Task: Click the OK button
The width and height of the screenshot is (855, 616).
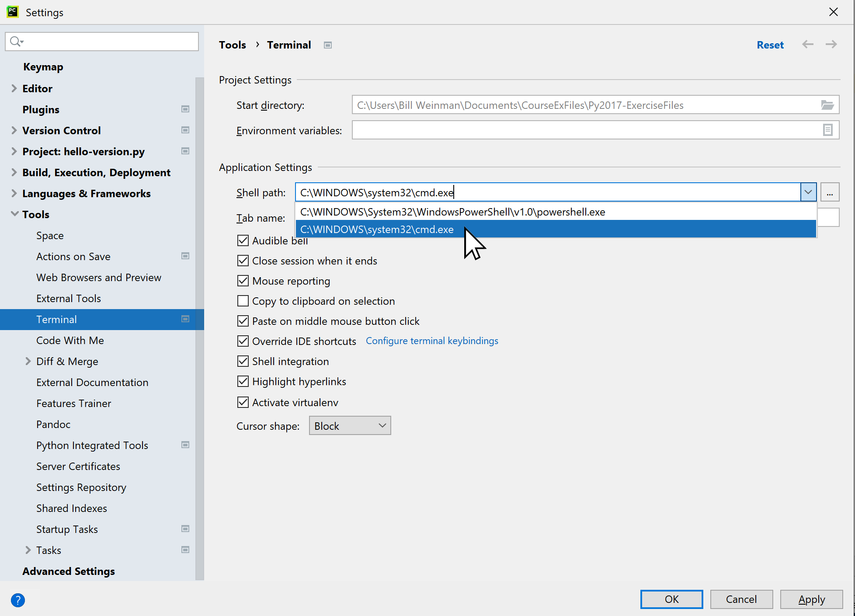Action: (x=671, y=599)
